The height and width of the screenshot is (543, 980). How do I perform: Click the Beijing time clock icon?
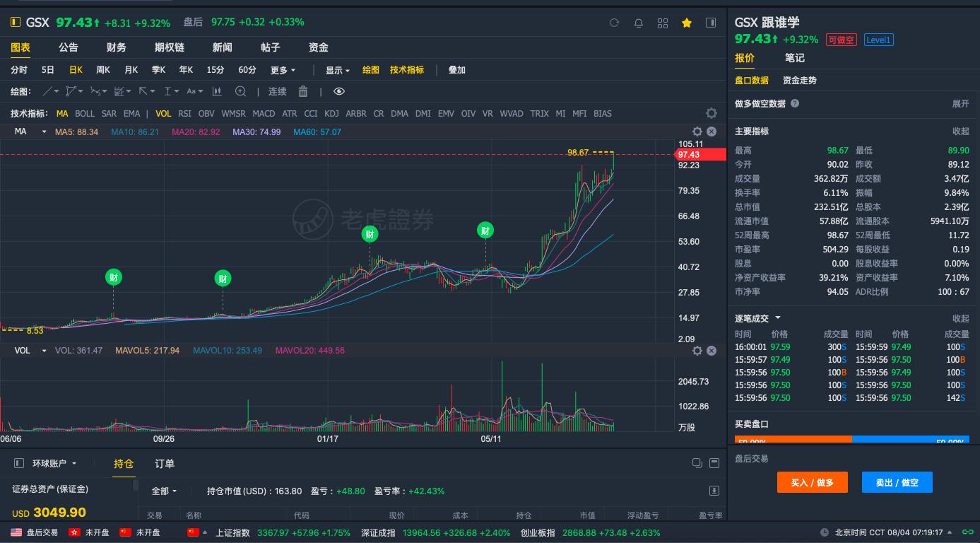coord(825,532)
